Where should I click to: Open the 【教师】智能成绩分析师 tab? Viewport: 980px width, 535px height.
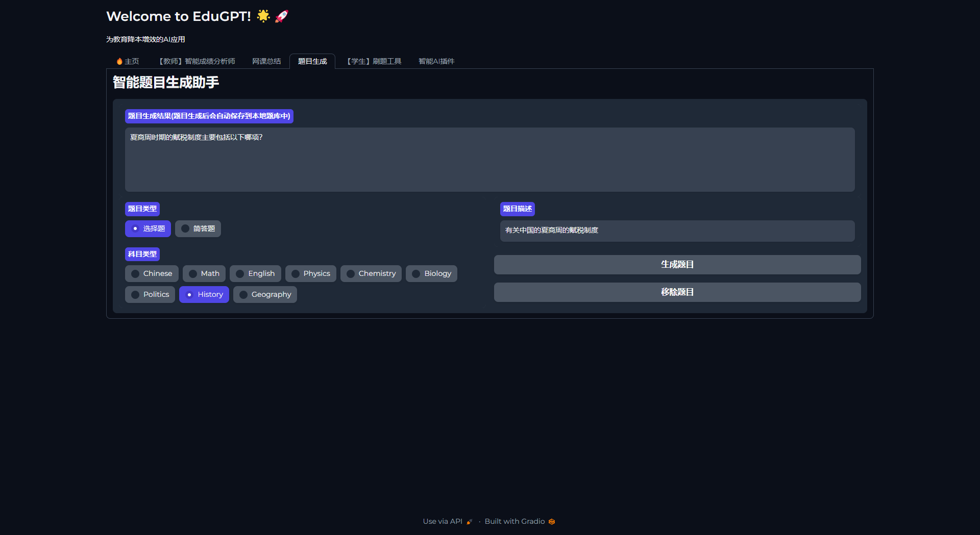pyautogui.click(x=196, y=61)
